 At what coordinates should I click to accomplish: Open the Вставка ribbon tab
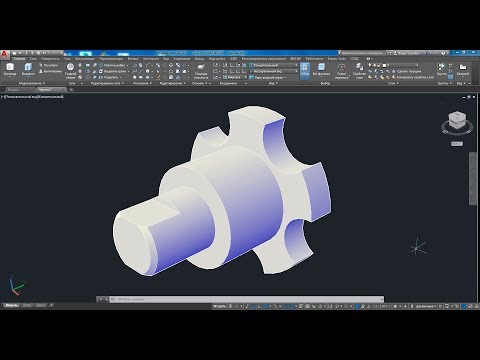click(133, 59)
